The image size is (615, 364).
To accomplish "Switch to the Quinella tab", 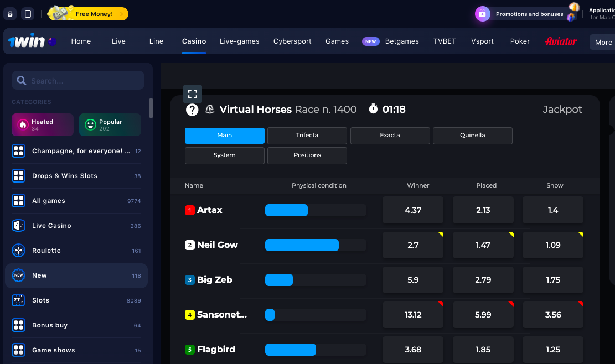I will coord(473,136).
